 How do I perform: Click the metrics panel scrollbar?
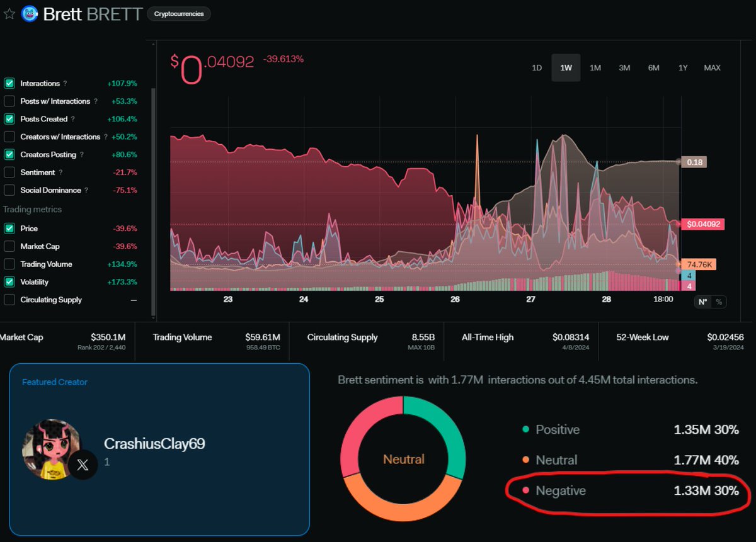(152, 201)
